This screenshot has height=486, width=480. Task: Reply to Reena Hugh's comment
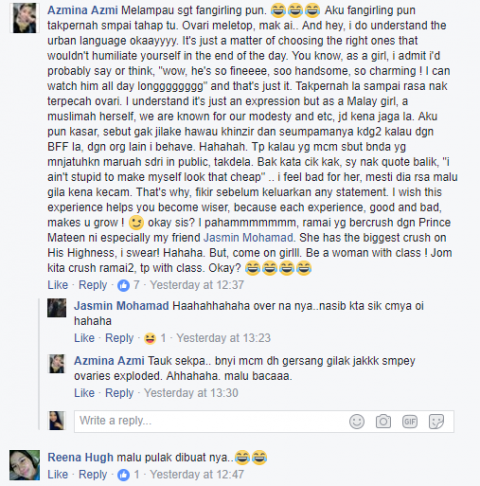[x=93, y=474]
